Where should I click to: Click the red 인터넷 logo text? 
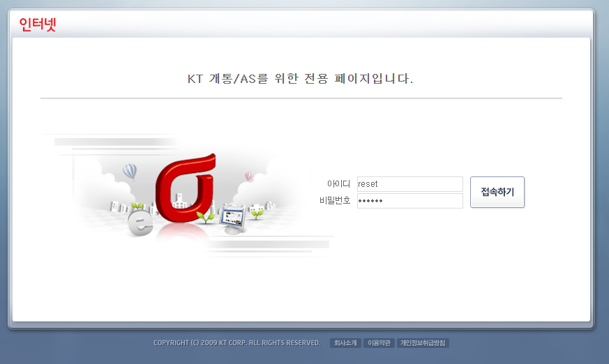pyautogui.click(x=38, y=24)
